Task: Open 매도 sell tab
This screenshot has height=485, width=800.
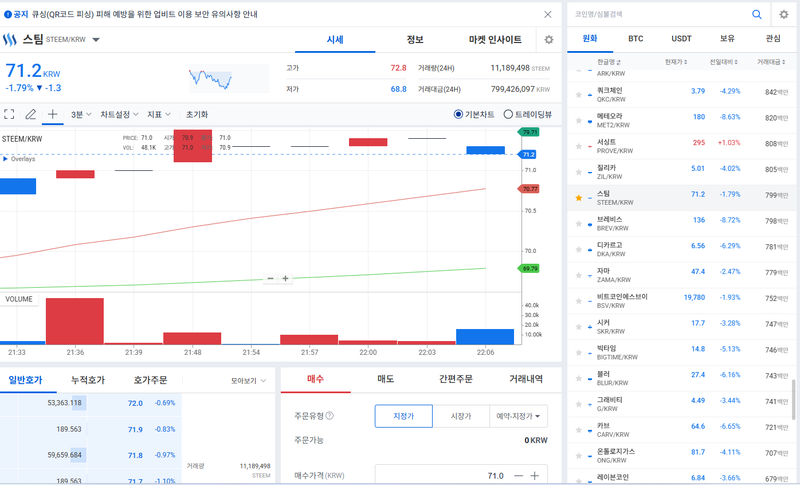Action: 385,379
